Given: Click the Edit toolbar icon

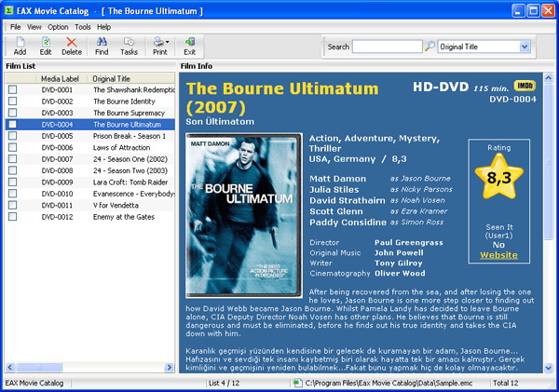Looking at the screenshot, I should 46,42.
